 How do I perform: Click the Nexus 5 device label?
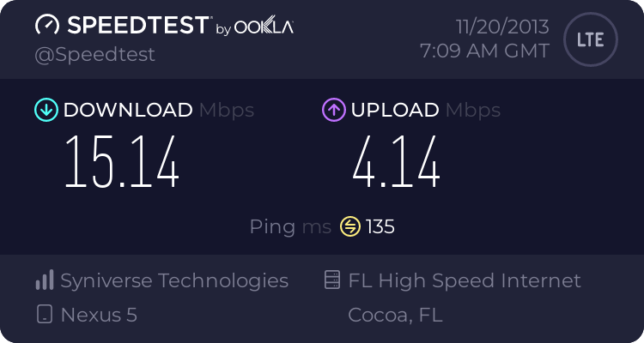(x=99, y=315)
